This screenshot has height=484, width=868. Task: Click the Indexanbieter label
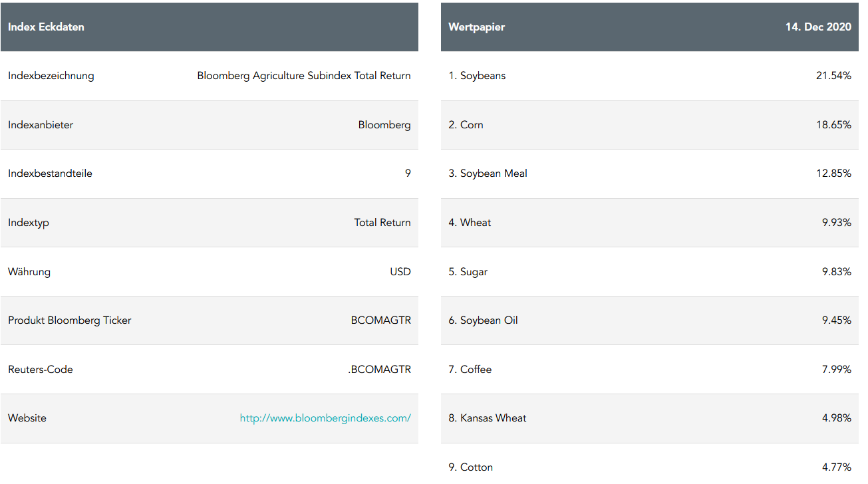click(x=41, y=125)
